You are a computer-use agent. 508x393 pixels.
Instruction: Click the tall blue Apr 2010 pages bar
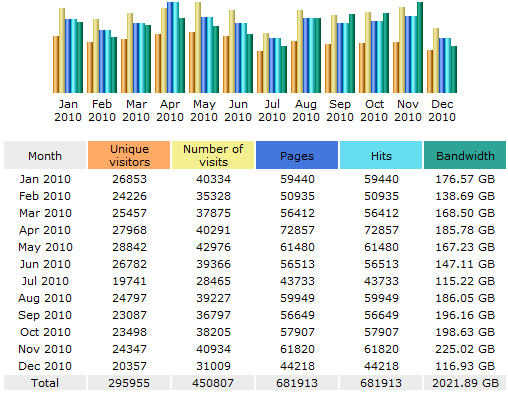170,47
